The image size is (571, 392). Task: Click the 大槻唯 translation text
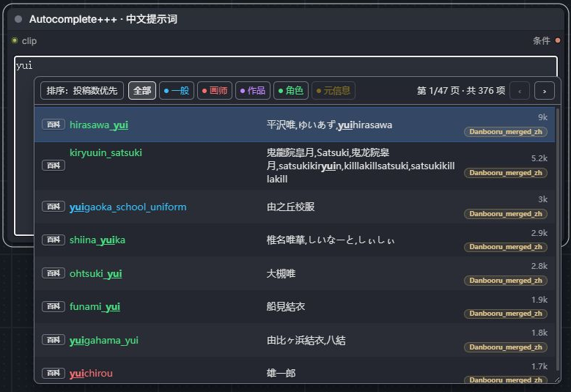point(281,273)
